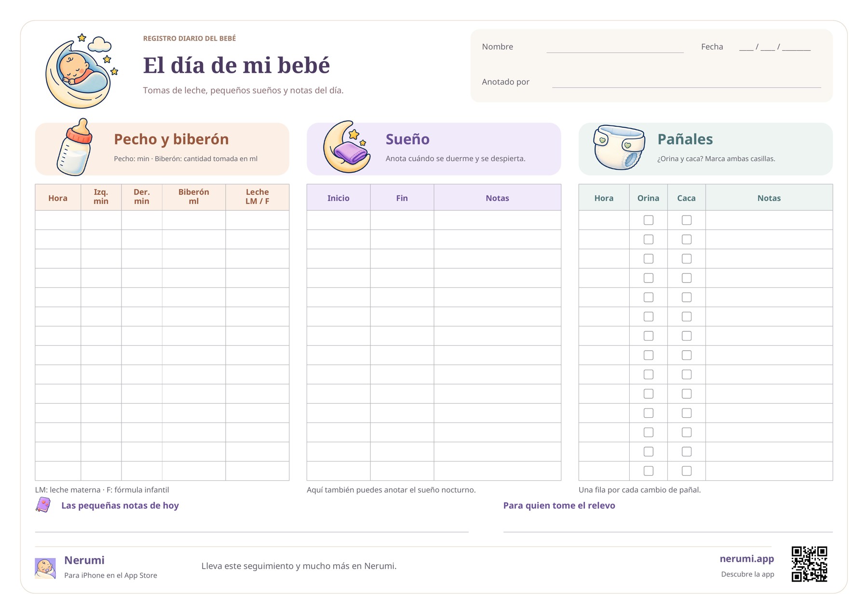The width and height of the screenshot is (868, 614).
Task: Click the notes line under pequeñas notas
Action: [x=252, y=532]
